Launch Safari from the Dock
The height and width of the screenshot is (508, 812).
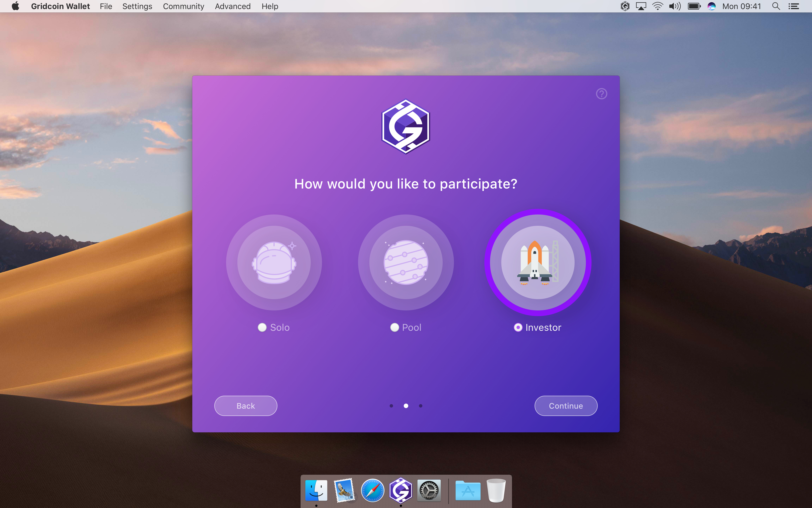click(x=372, y=490)
